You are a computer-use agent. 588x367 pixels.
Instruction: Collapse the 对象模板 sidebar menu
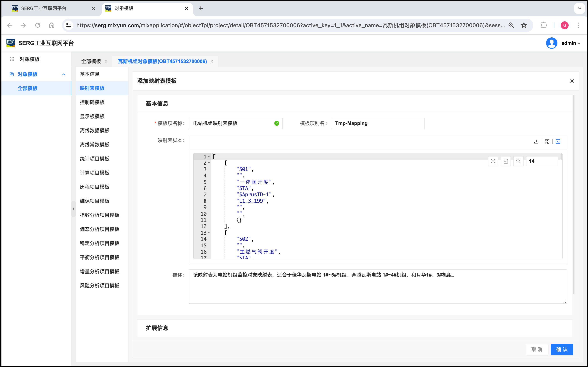coord(64,74)
